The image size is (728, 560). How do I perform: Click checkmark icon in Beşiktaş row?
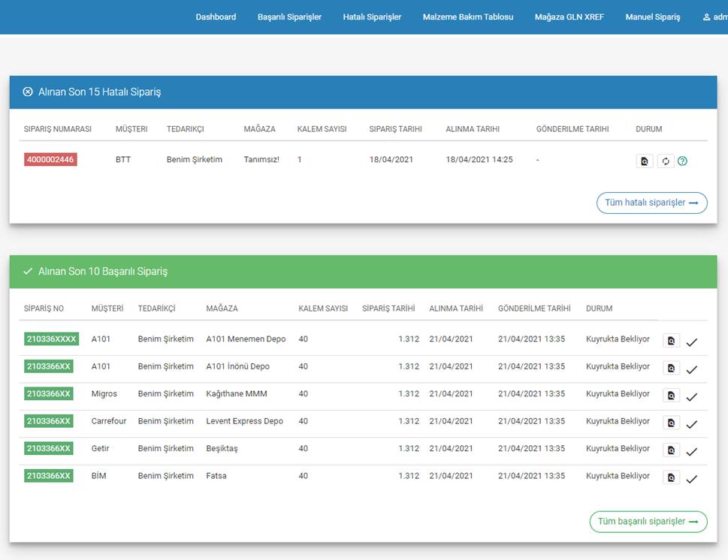click(692, 452)
